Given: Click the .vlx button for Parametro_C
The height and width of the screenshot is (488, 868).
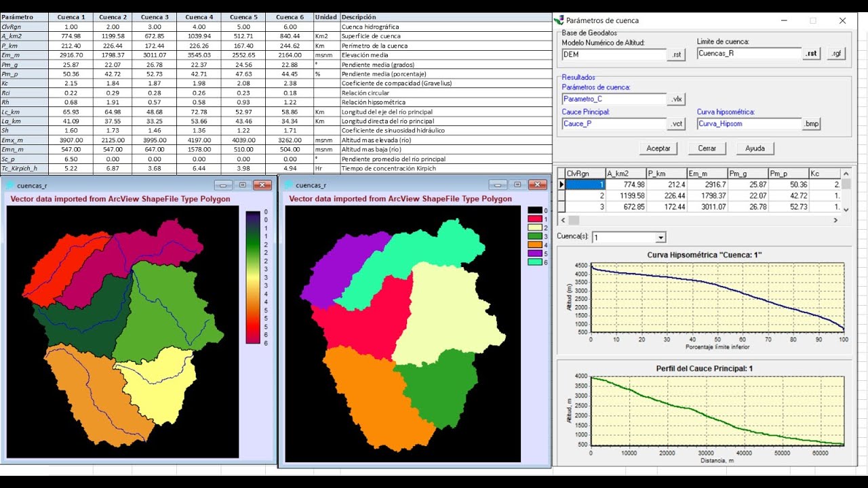Looking at the screenshot, I should point(677,99).
